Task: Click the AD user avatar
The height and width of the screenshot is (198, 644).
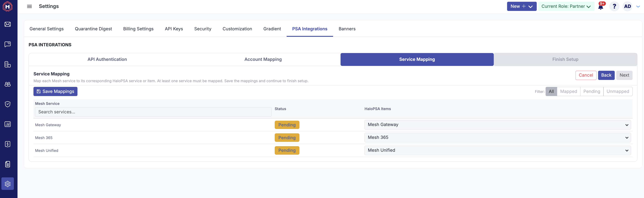Action: [628, 6]
